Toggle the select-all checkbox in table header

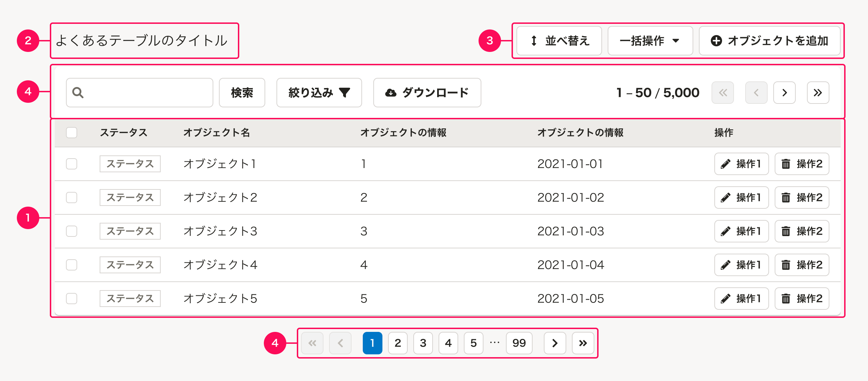click(72, 133)
